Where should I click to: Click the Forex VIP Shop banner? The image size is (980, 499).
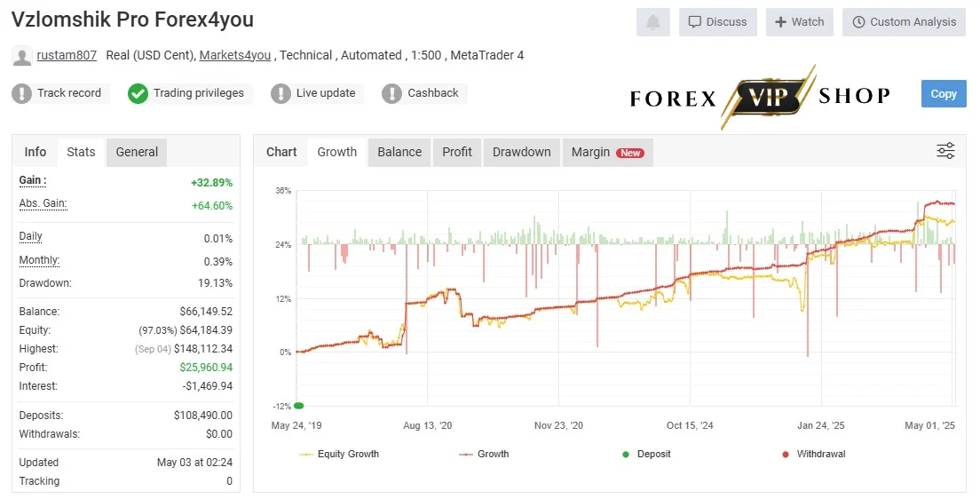pos(760,96)
